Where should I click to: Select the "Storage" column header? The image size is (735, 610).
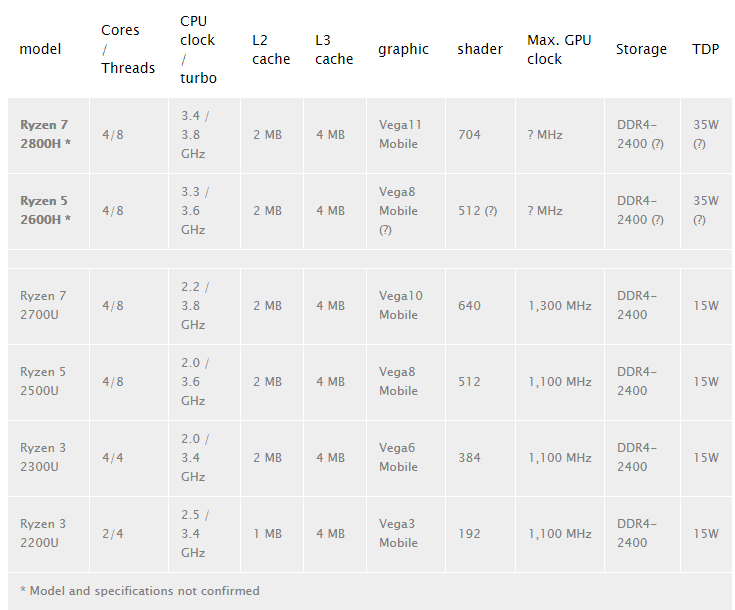click(641, 49)
